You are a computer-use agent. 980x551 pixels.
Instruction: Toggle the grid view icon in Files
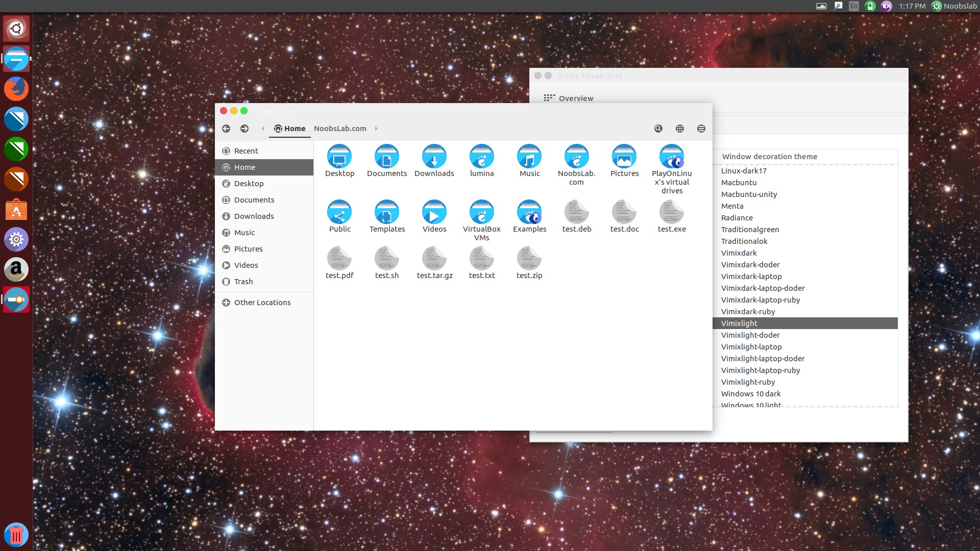680,129
